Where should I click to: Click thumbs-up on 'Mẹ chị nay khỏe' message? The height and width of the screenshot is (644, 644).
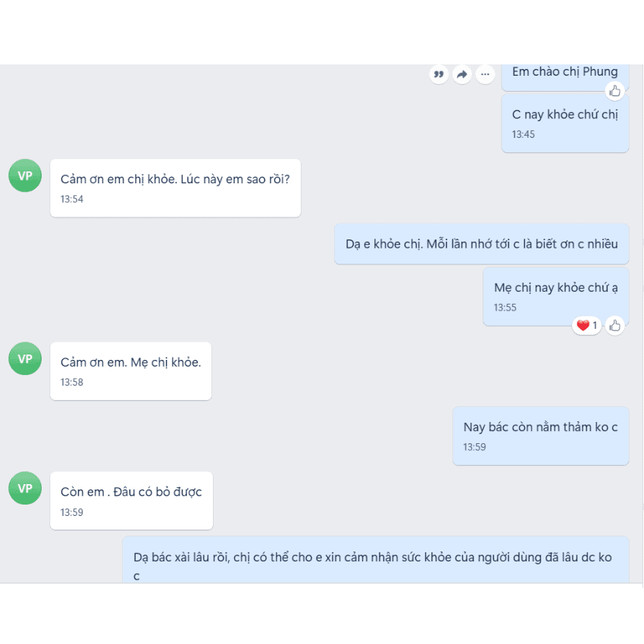point(615,326)
